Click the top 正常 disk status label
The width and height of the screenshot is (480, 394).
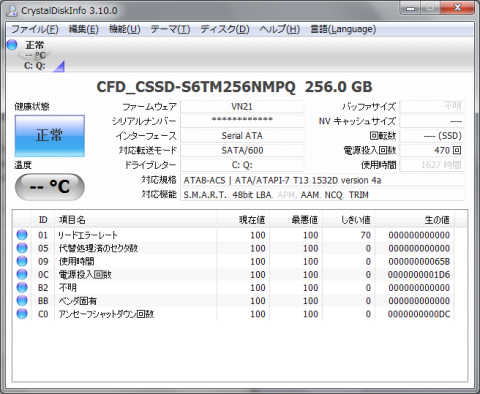point(35,45)
